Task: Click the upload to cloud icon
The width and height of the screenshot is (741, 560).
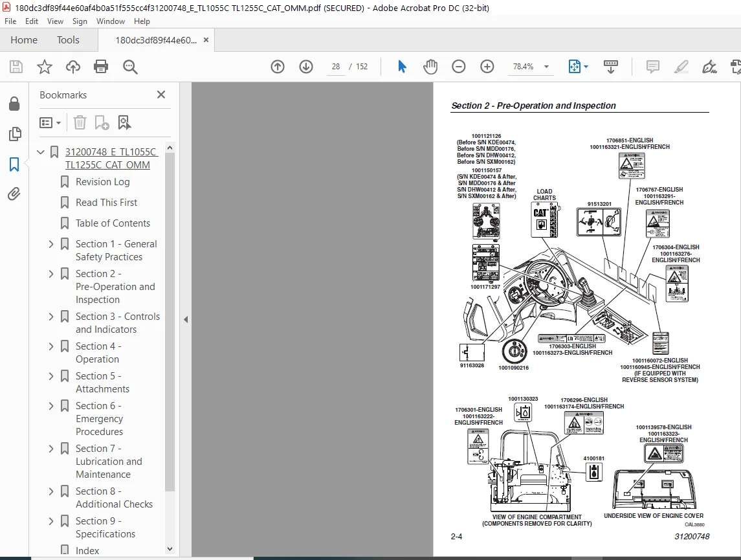Action: click(72, 67)
